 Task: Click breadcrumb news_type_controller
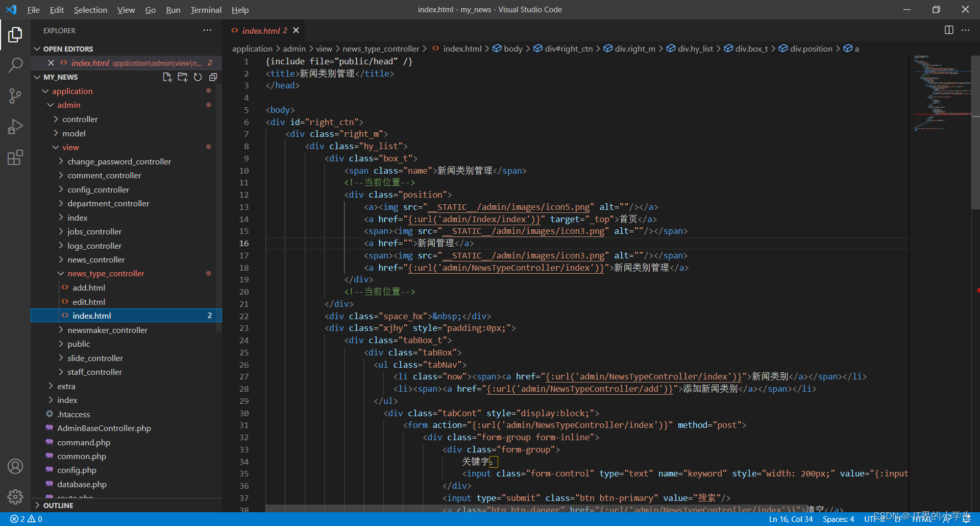tap(381, 49)
